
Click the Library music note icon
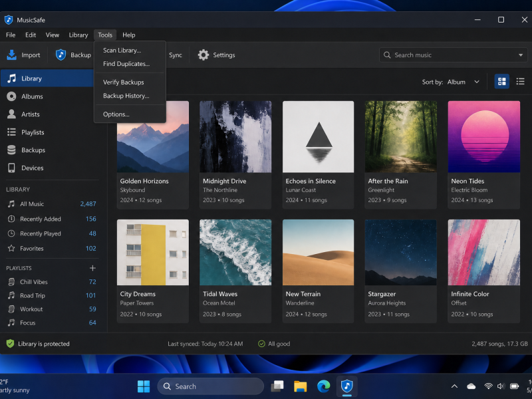click(x=11, y=78)
